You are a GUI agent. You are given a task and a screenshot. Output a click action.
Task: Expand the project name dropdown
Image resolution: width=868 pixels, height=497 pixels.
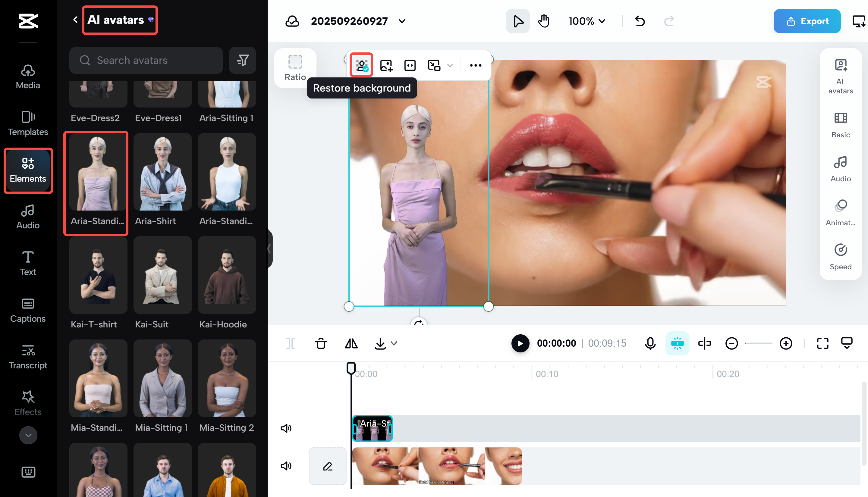pyautogui.click(x=402, y=21)
